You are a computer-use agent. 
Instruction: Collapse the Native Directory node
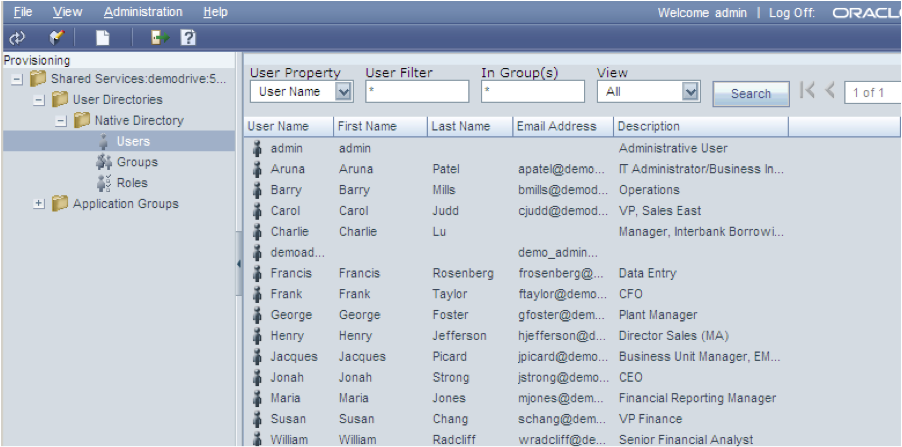tap(60, 121)
